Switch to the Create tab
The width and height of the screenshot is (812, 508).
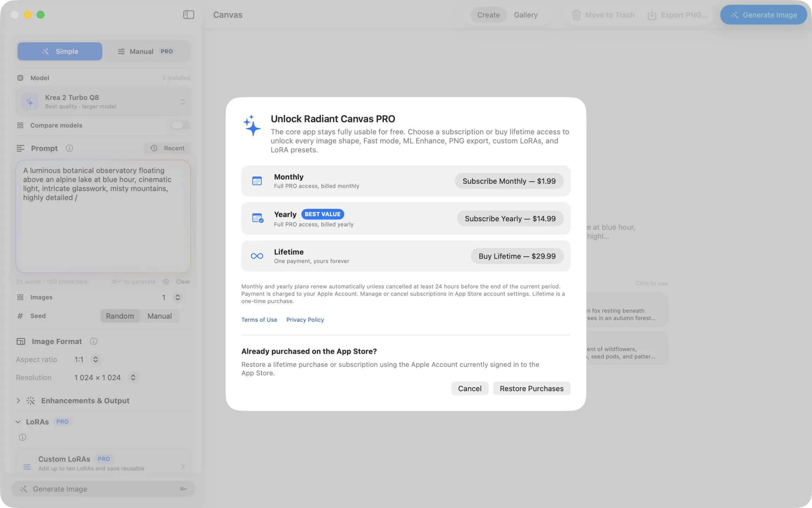tap(489, 15)
